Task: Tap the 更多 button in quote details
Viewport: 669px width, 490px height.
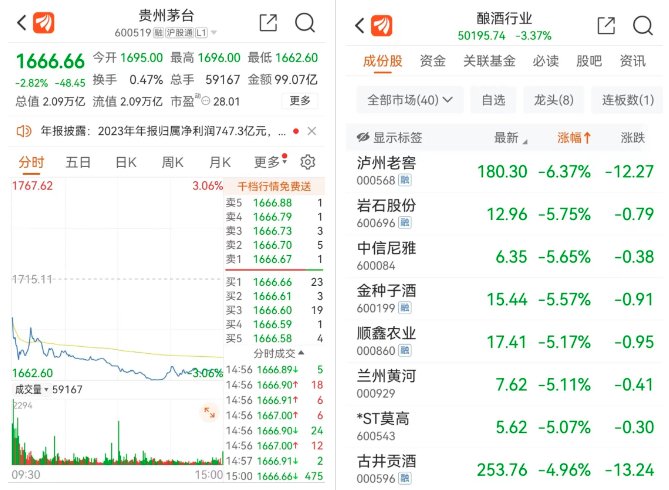Action: 300,101
